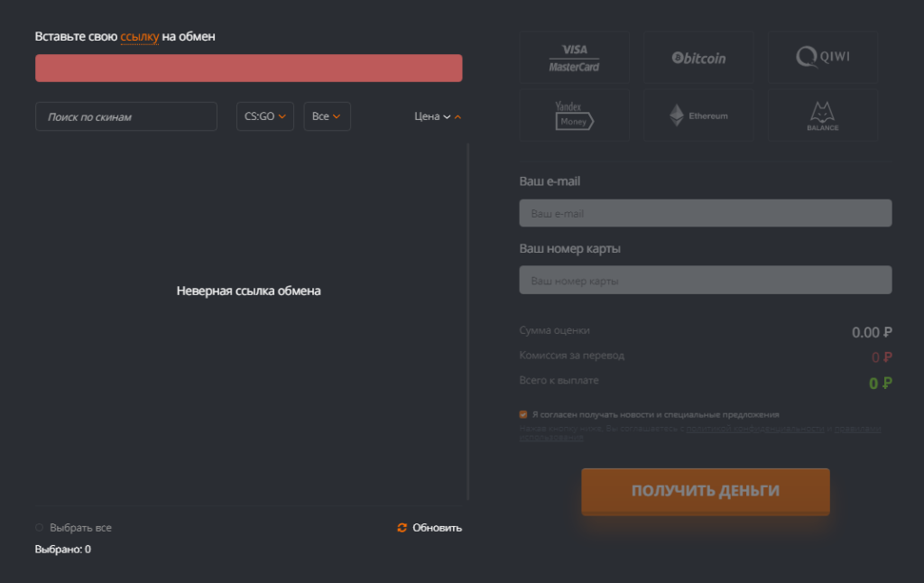This screenshot has height=583, width=924.
Task: Choose Ethereum payout option
Action: [x=698, y=115]
